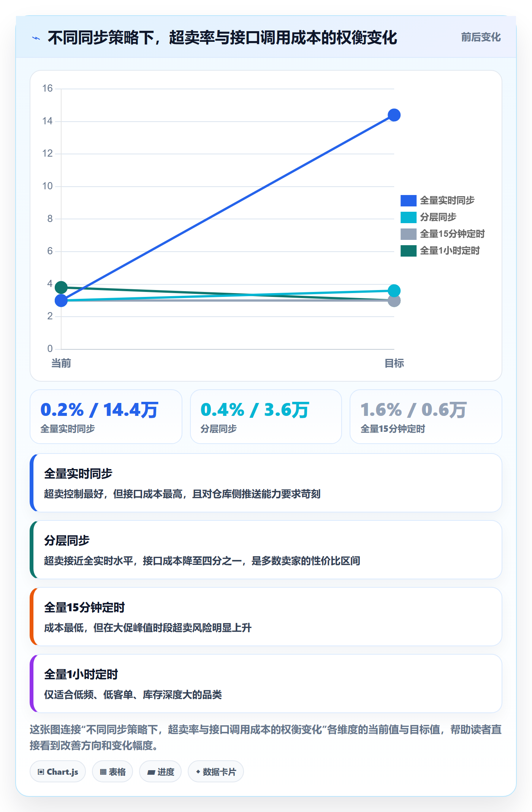Select the cyan 分层同步 point at 目标
This screenshot has width=532, height=812.
coord(394,291)
